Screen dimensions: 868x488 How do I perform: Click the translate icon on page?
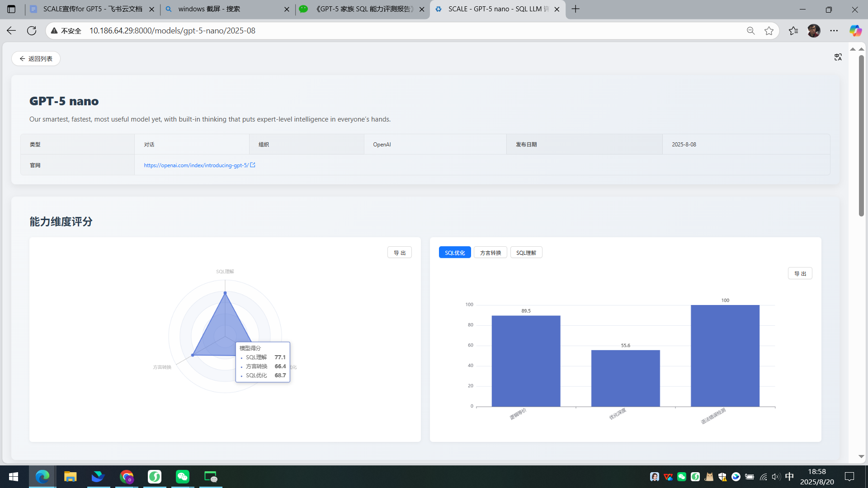838,57
